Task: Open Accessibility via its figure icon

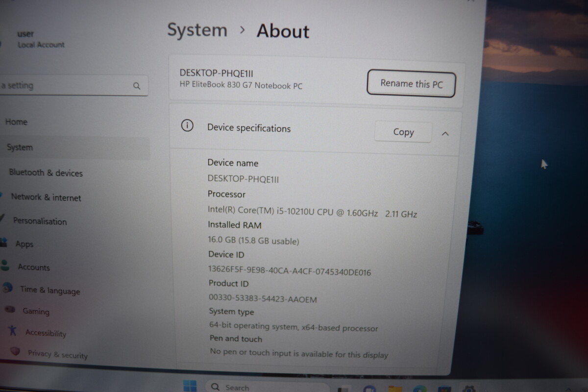Action: [13, 331]
